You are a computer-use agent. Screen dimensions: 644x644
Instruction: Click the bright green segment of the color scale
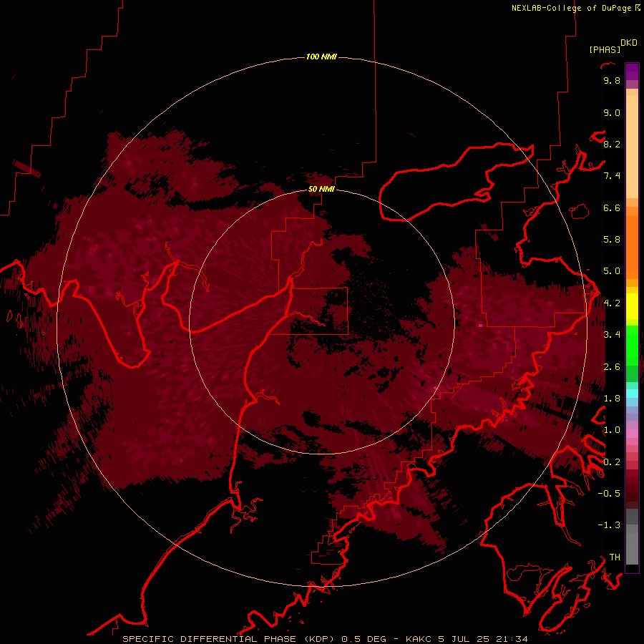pos(632,345)
